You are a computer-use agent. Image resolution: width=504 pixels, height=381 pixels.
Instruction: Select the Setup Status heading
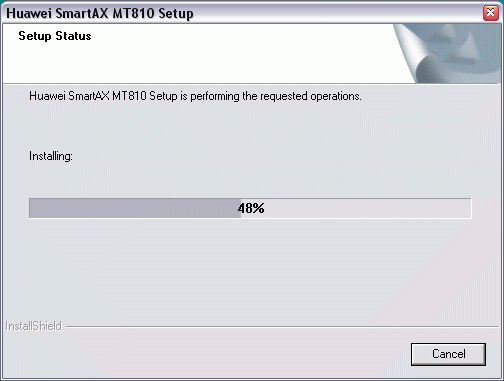(55, 36)
